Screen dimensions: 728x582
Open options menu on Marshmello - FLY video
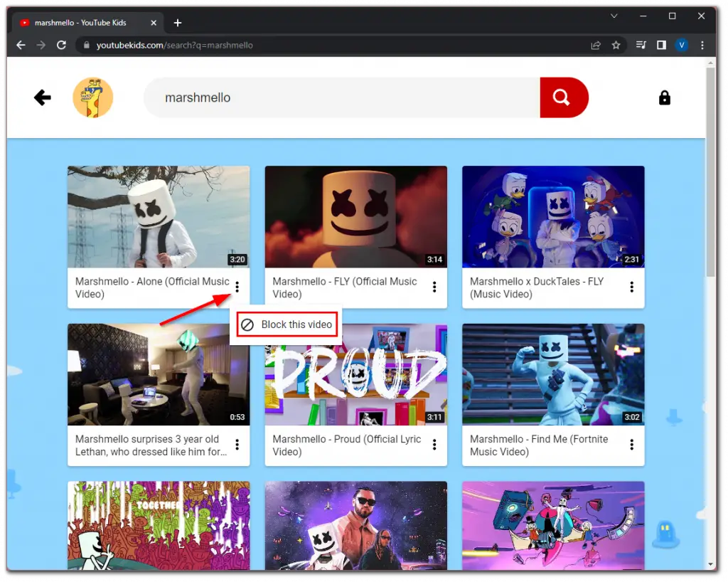(x=434, y=287)
